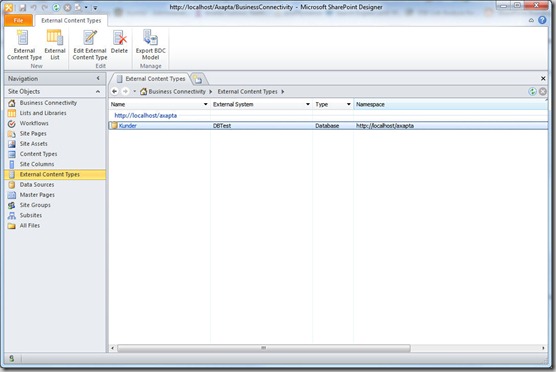556x372 pixels.
Task: Close the External Content Types pane
Action: tap(543, 78)
